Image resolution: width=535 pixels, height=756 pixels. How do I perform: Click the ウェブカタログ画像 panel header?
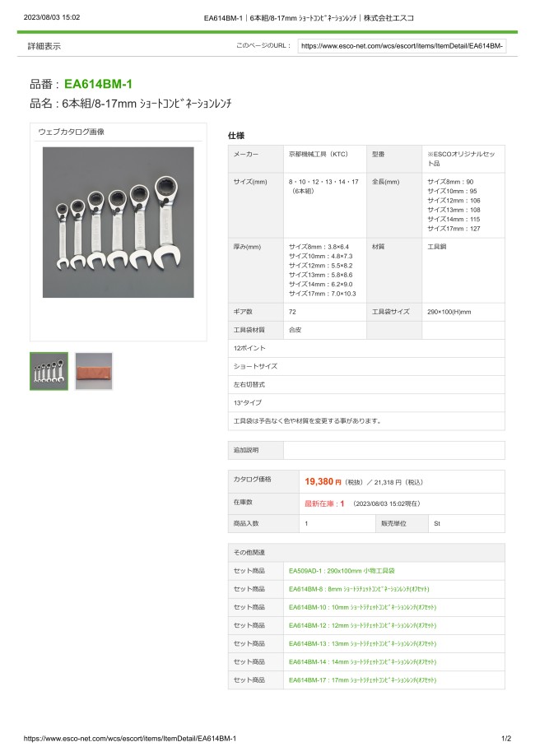click(72, 132)
